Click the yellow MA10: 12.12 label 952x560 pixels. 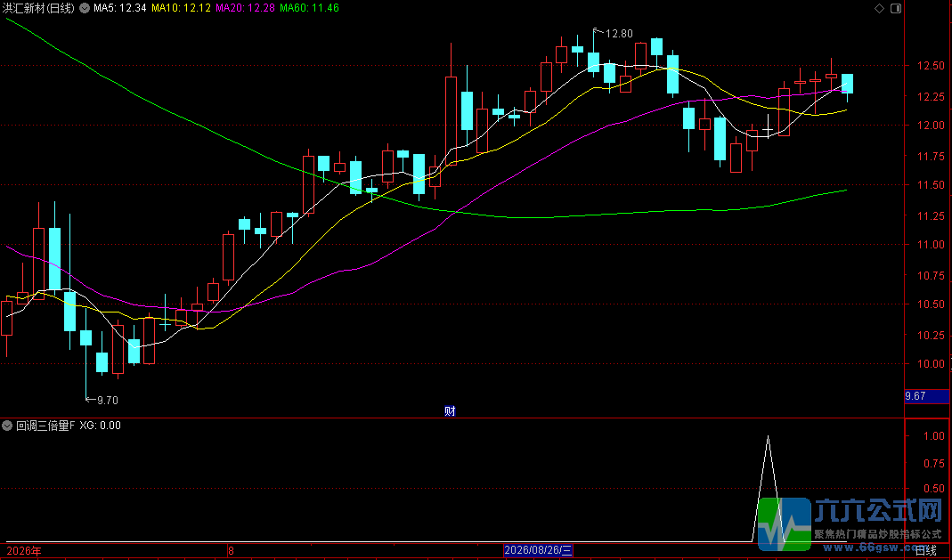click(181, 9)
